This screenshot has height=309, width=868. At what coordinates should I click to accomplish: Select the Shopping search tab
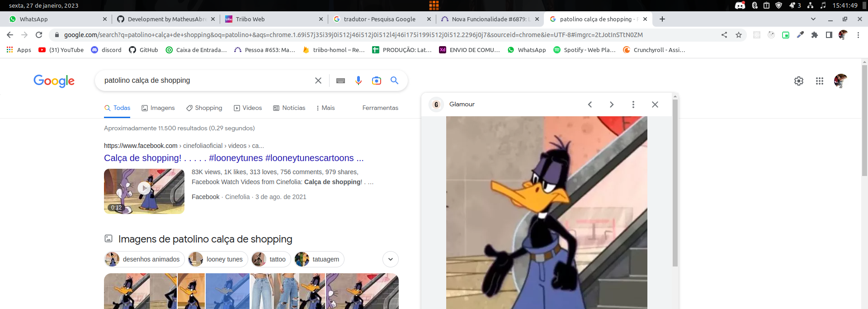[204, 108]
